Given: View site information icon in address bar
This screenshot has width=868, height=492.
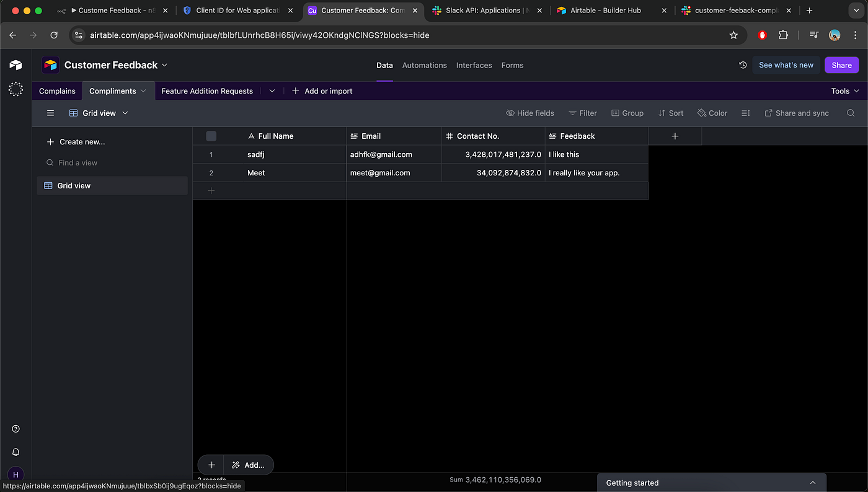Looking at the screenshot, I should (78, 35).
